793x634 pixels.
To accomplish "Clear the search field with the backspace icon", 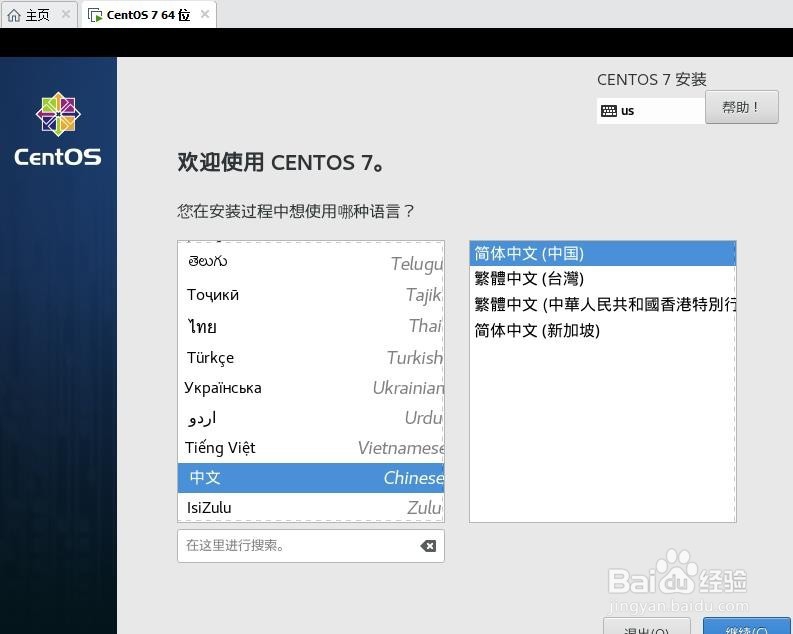I will pos(428,546).
